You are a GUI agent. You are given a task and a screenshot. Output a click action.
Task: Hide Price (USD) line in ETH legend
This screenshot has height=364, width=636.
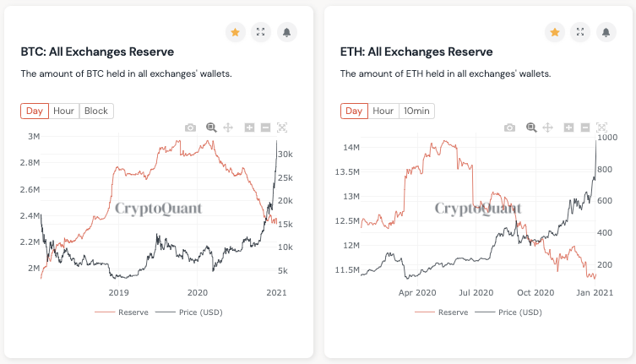pos(508,312)
